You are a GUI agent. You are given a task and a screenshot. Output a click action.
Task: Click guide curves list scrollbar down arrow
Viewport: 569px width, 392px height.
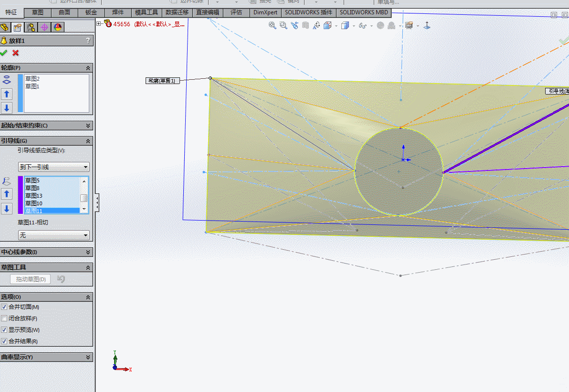click(x=84, y=210)
